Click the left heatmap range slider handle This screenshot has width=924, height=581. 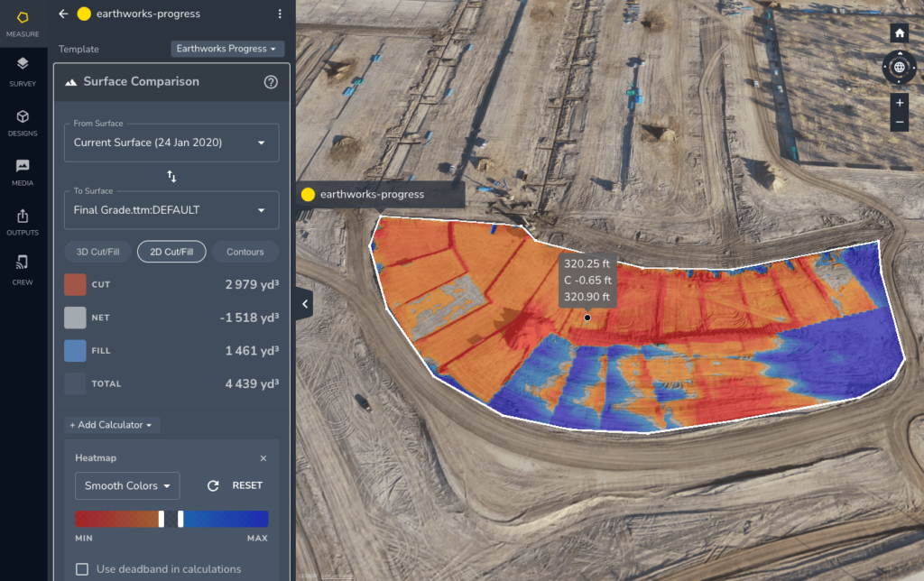pyautogui.click(x=162, y=519)
